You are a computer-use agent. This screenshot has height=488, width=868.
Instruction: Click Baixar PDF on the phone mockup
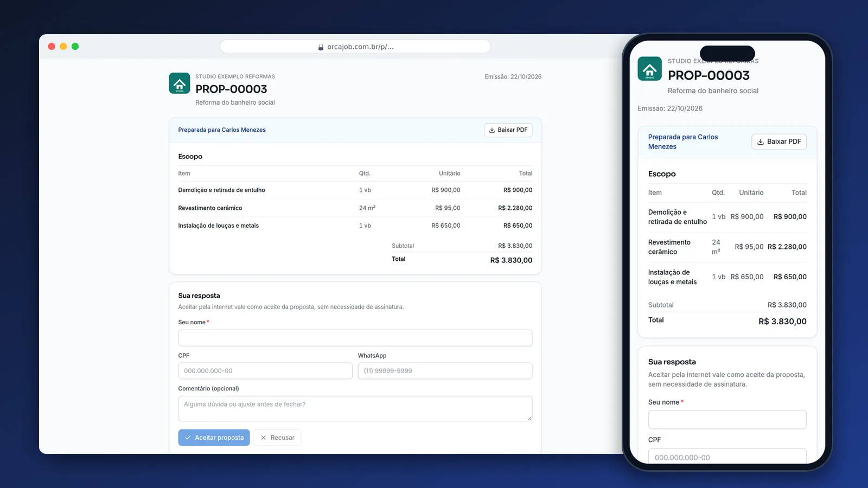tap(779, 142)
